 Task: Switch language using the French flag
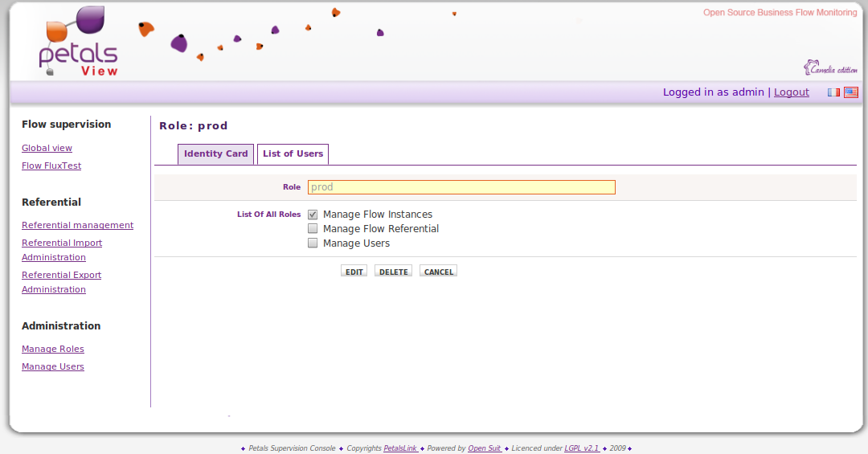point(833,92)
